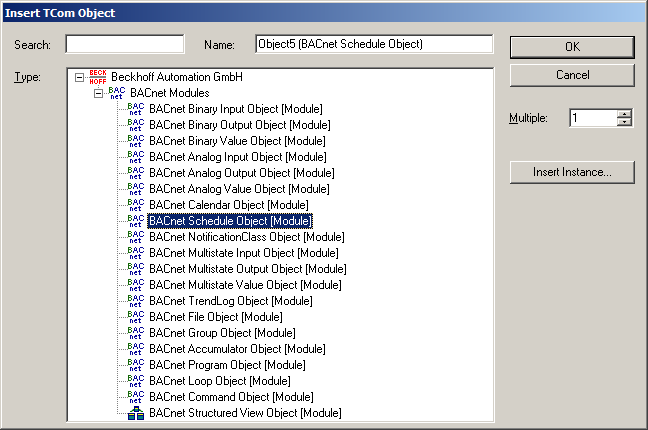Increase the Multiple value with up arrow
The image size is (648, 430).
point(624,114)
